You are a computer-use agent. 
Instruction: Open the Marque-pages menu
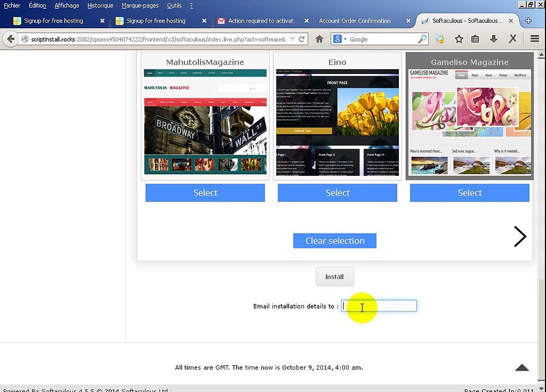point(140,5)
